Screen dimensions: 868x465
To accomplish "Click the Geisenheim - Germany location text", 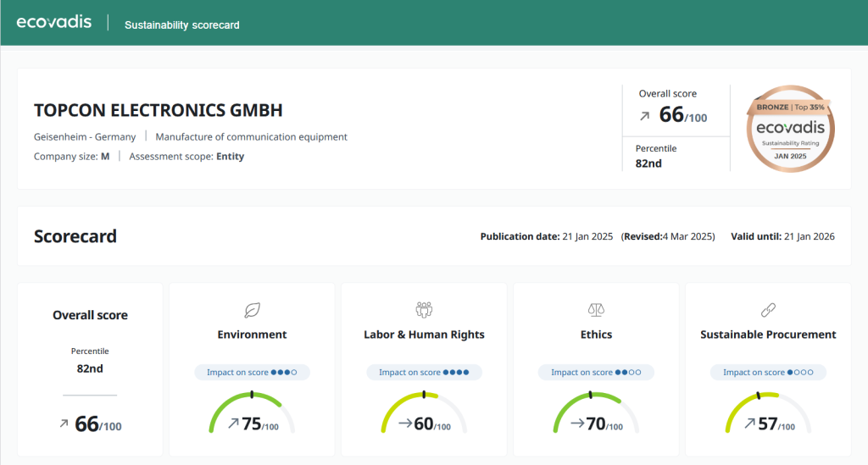I will 85,136.
